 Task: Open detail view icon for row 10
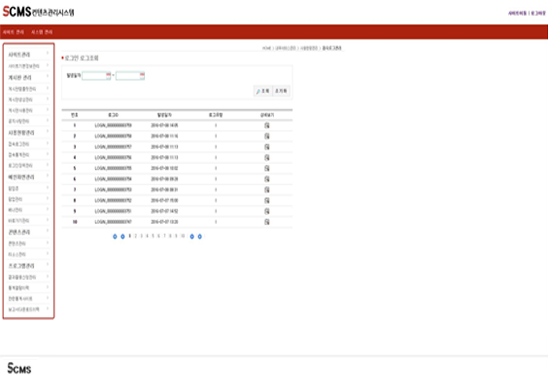[x=267, y=222]
